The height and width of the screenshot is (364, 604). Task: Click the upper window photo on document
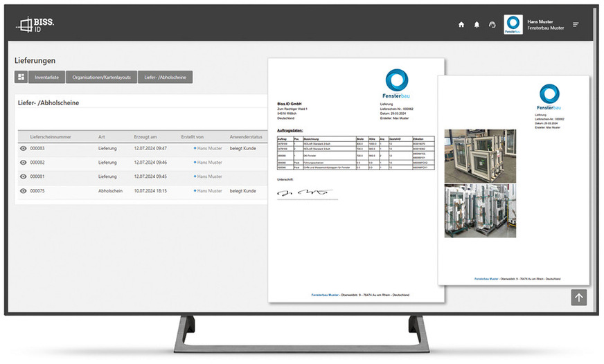point(480,154)
